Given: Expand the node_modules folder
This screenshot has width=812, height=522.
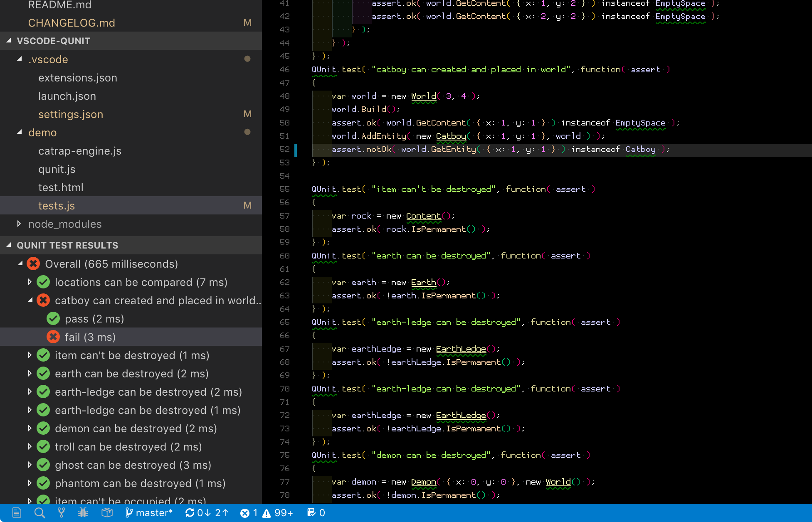Looking at the screenshot, I should [x=64, y=224].
